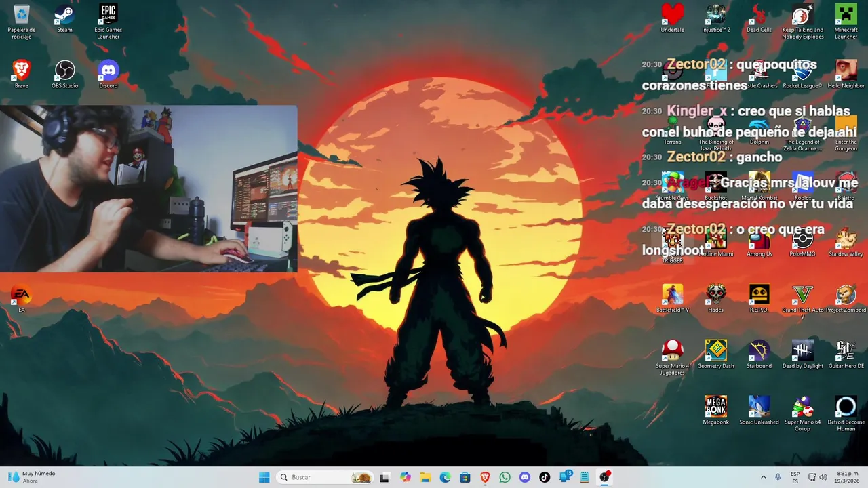Open Hotline Miami shortcut
The image size is (868, 488).
pyautogui.click(x=715, y=243)
